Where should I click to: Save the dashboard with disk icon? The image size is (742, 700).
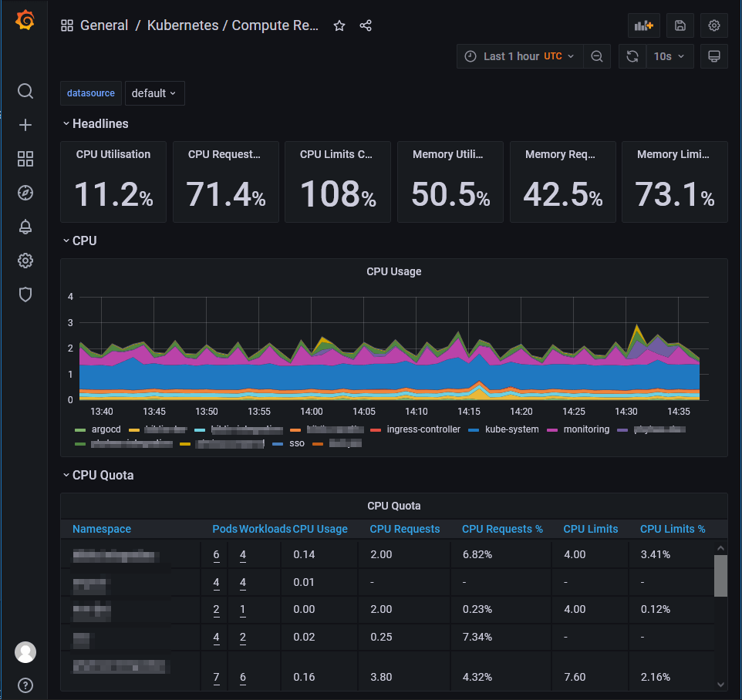click(680, 25)
